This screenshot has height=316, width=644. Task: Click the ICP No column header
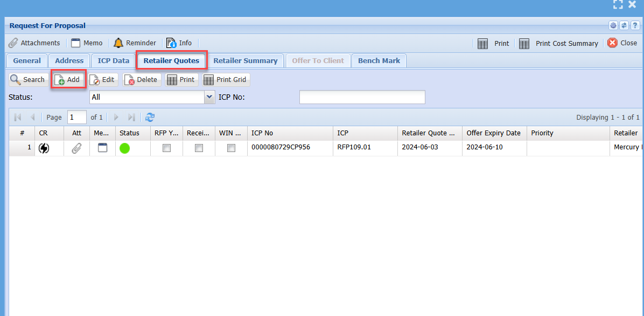[x=290, y=133]
